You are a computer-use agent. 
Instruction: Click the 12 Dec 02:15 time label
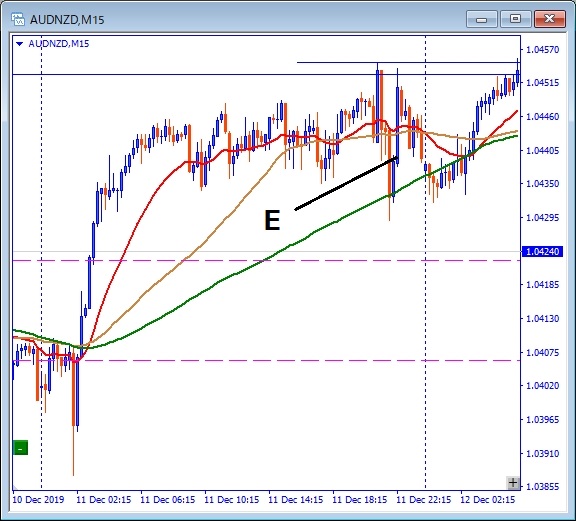click(x=488, y=500)
